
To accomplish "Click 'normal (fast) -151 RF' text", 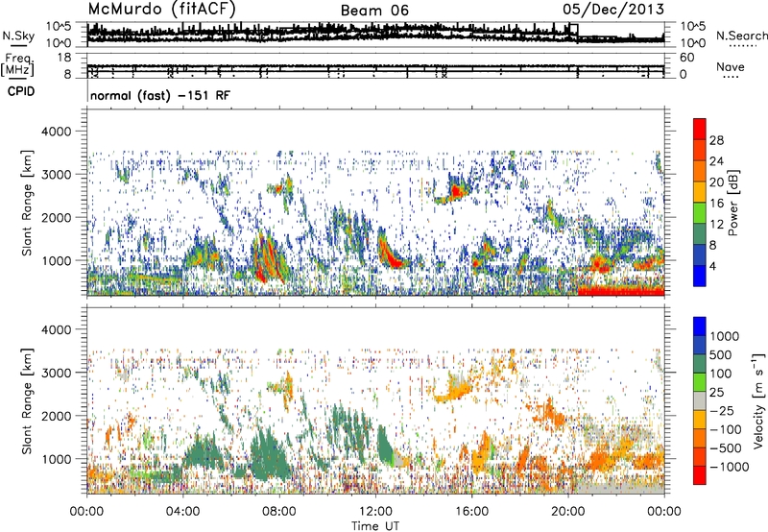I will click(x=159, y=95).
